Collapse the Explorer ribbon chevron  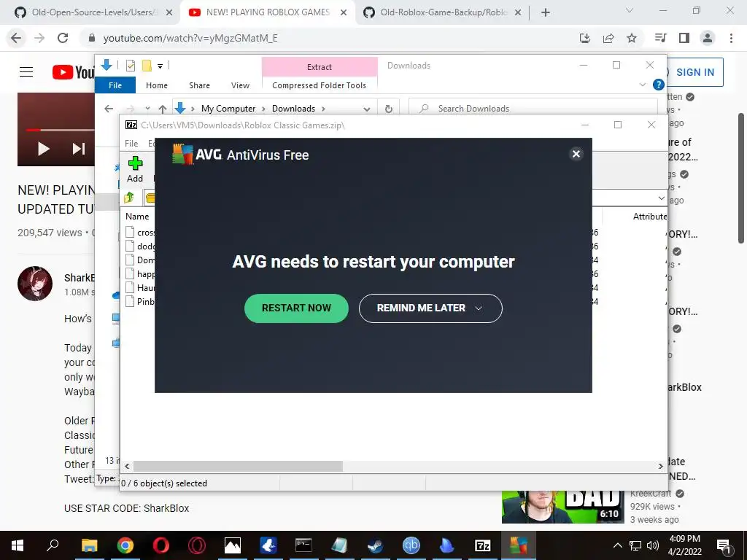(642, 85)
